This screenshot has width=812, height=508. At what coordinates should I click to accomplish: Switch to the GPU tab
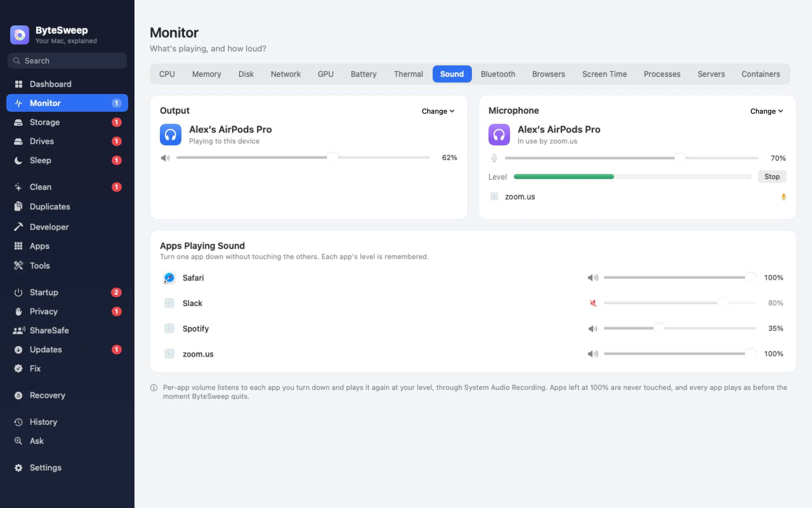[325, 74]
